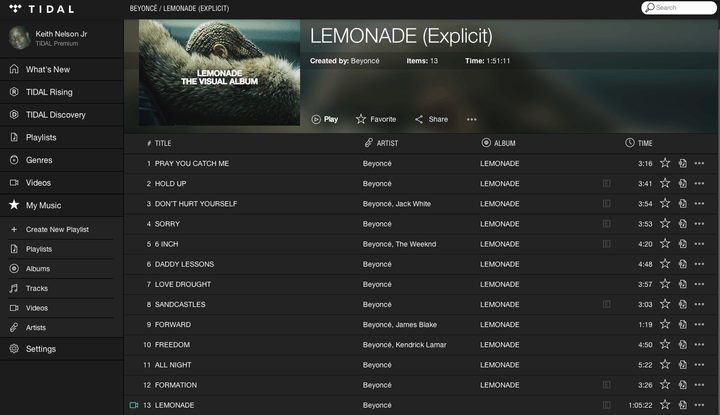
Task: Click in the Search field
Action: (679, 8)
